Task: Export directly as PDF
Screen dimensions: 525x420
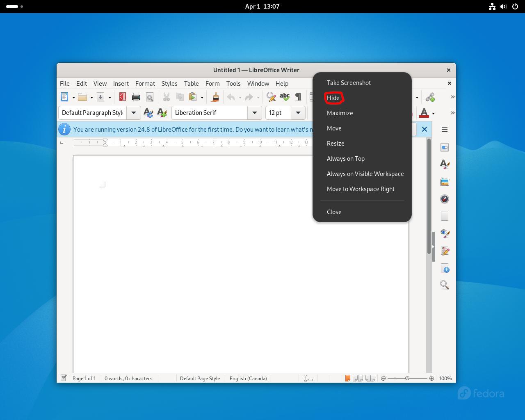Action: tap(122, 97)
